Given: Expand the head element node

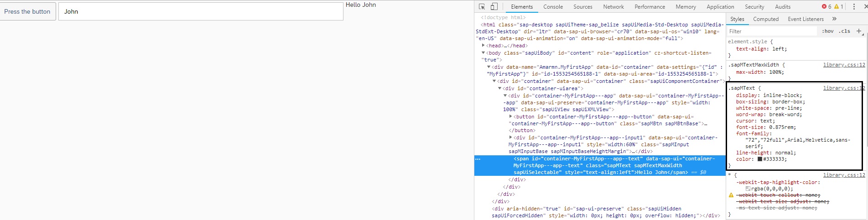Looking at the screenshot, I should point(483,46).
